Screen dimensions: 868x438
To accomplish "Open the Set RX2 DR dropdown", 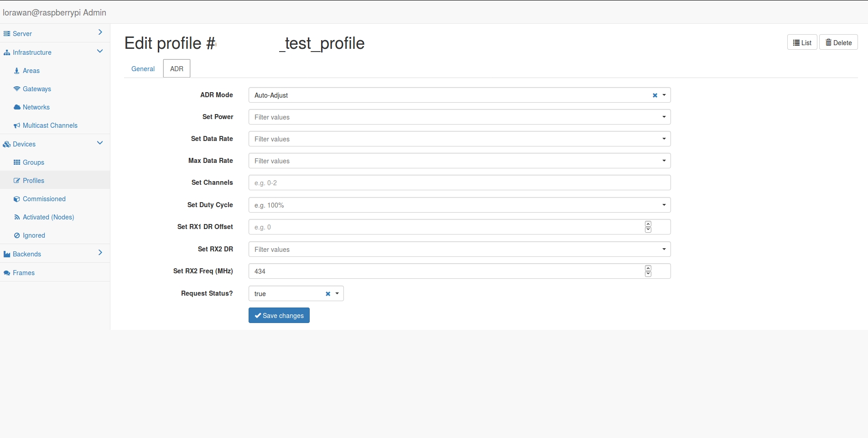I will (x=664, y=249).
